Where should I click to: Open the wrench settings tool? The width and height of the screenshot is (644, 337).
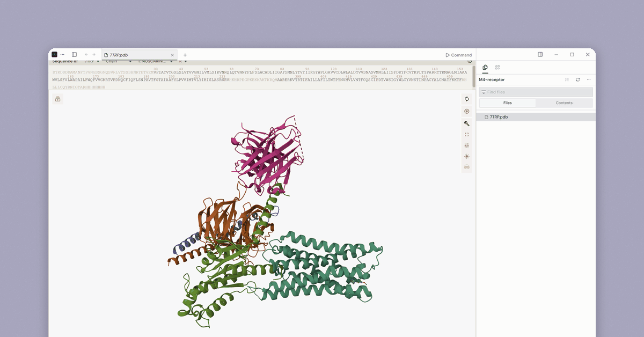[x=467, y=123]
